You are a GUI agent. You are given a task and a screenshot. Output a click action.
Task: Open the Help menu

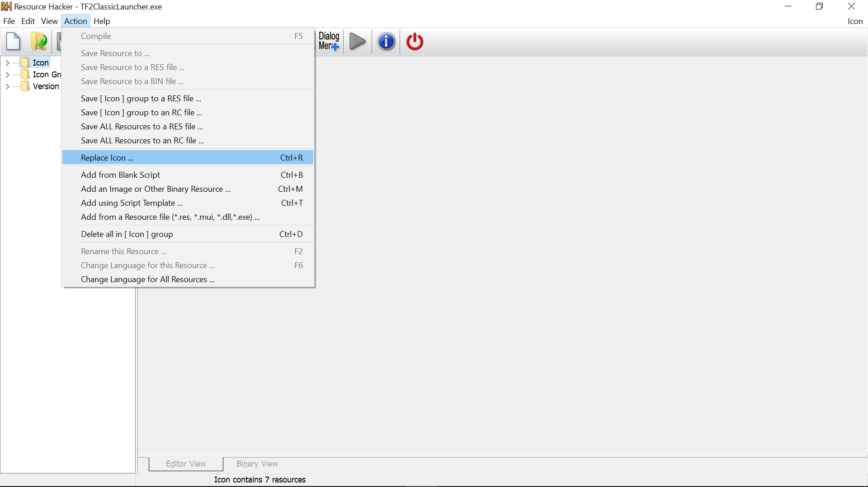coord(102,21)
